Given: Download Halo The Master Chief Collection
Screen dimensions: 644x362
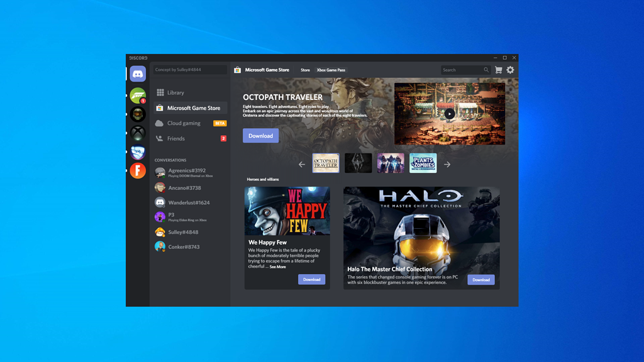Looking at the screenshot, I should (480, 279).
